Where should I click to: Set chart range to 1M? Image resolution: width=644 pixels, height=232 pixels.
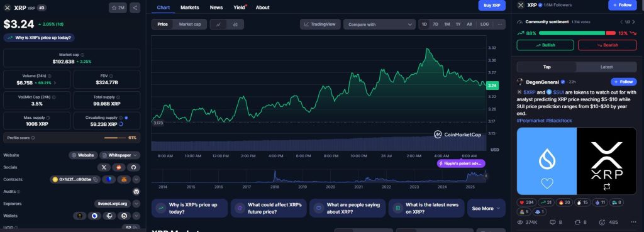tap(447, 25)
